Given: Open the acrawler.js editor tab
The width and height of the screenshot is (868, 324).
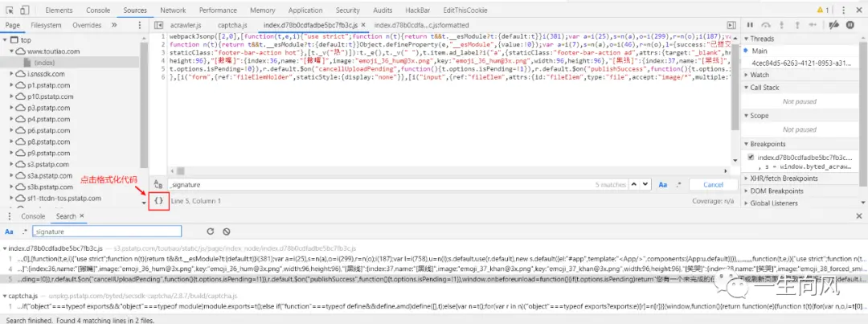Looking at the screenshot, I should click(x=186, y=25).
